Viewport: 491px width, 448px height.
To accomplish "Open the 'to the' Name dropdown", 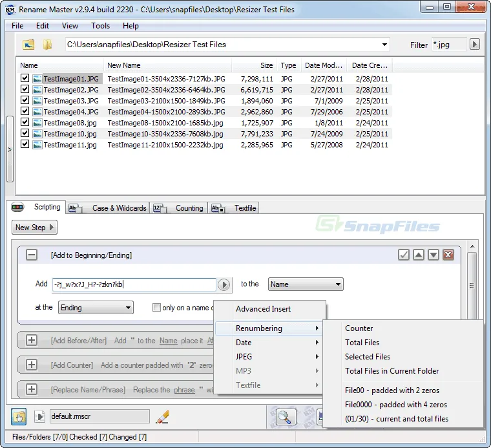I will point(306,284).
